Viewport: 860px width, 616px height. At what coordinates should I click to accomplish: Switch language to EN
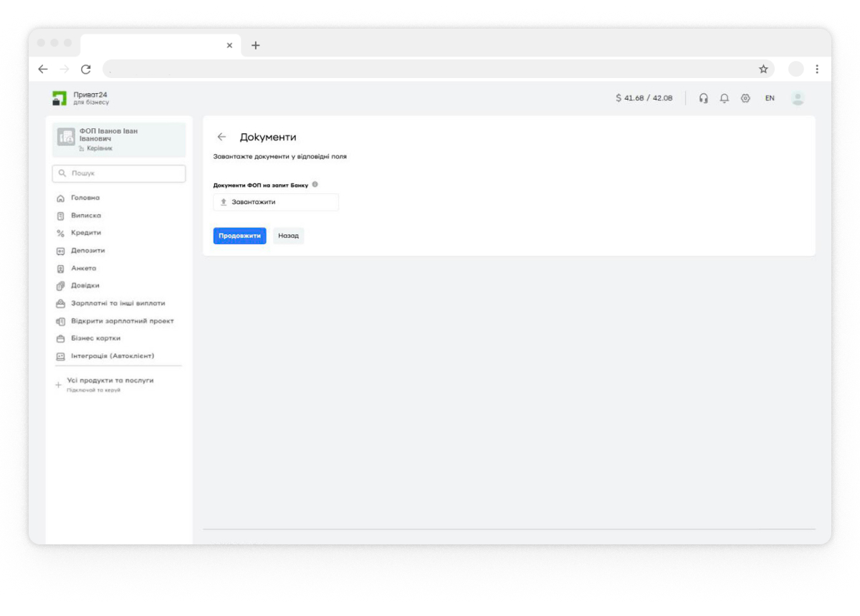coord(770,98)
